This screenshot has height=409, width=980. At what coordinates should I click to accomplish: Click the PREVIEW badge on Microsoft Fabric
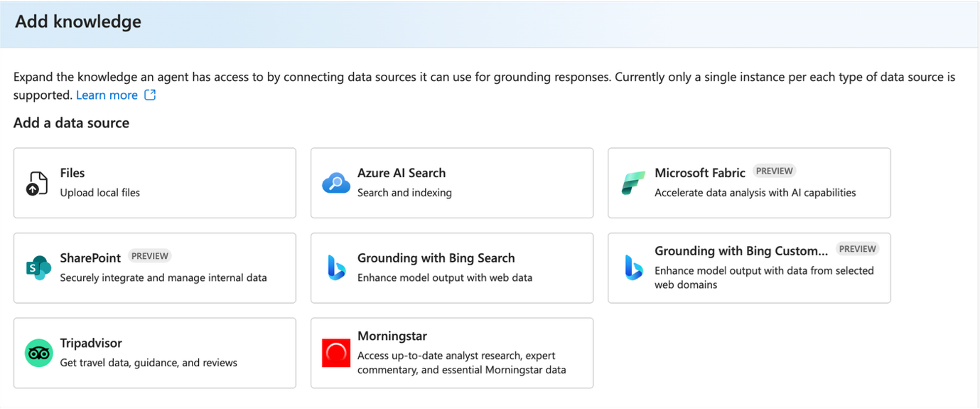coord(774,171)
